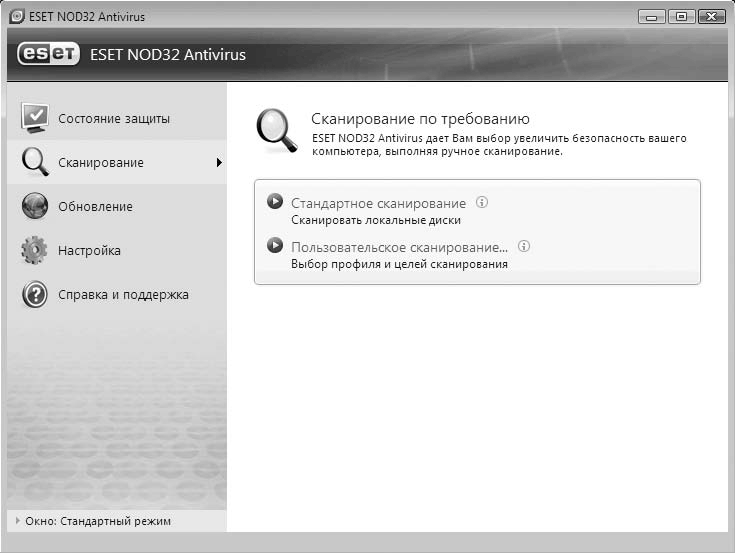Viewport: 735px width, 553px height.
Task: Start Стандартное сканирование link
Action: click(378, 202)
